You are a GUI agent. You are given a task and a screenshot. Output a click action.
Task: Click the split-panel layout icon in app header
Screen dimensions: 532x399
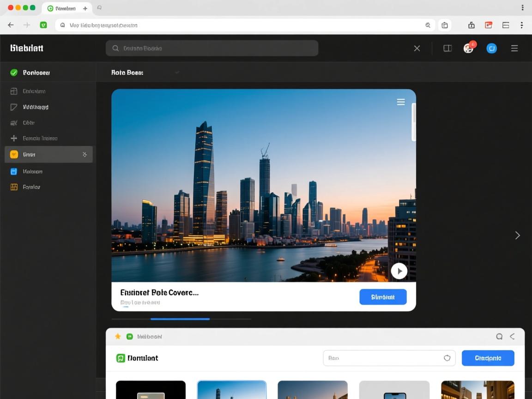coord(447,48)
